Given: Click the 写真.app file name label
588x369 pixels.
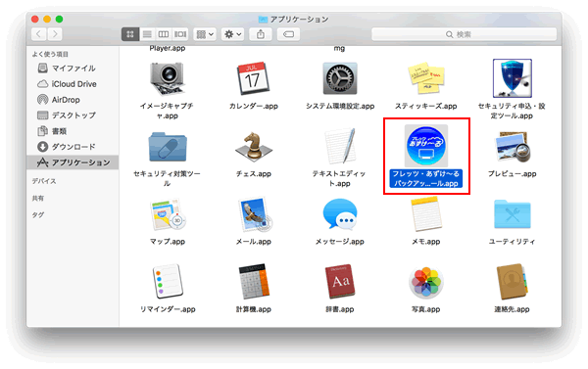Looking at the screenshot, I should [x=426, y=309].
